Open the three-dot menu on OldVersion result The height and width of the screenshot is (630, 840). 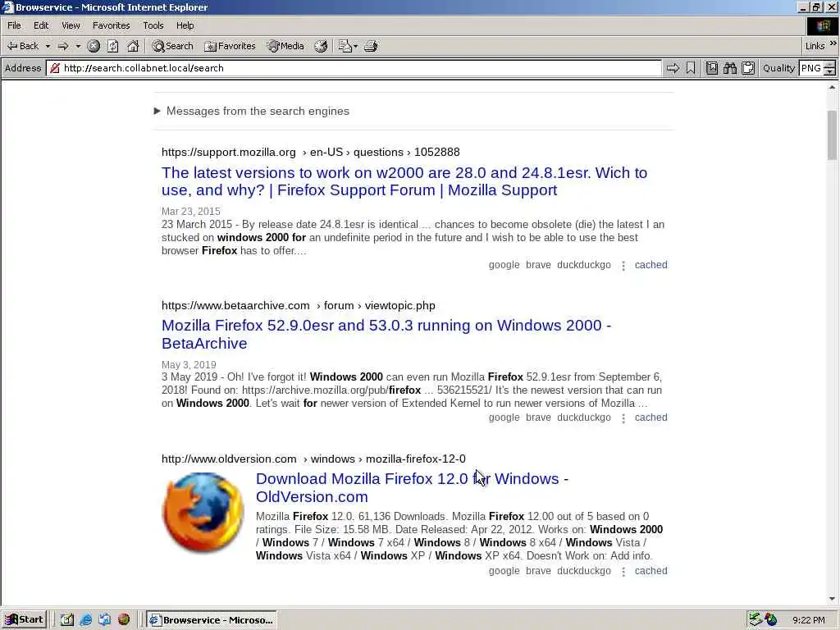[x=623, y=572]
